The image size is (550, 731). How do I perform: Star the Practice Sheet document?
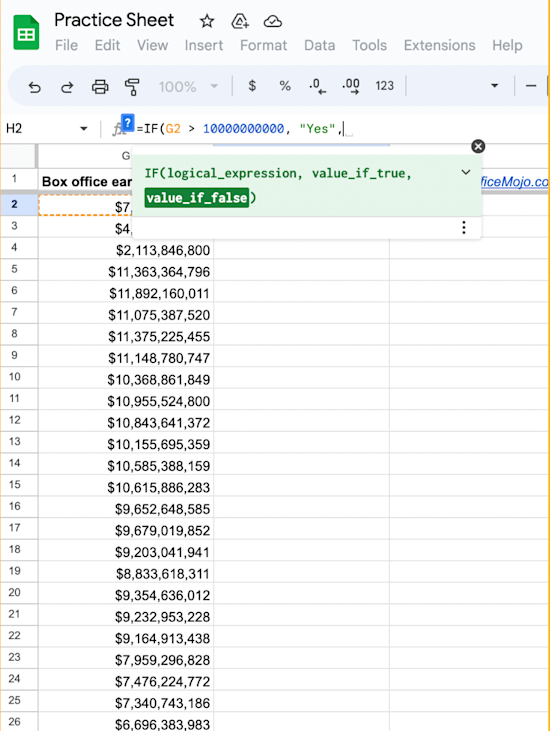point(206,21)
